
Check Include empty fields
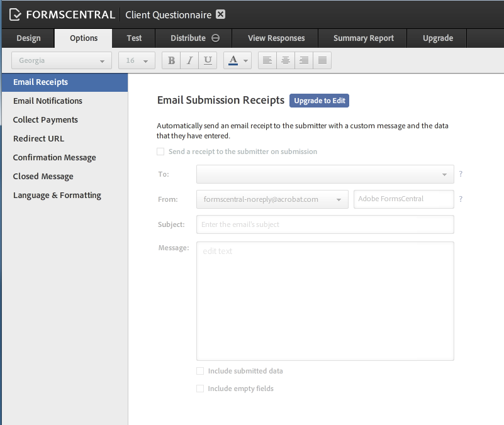coord(200,389)
